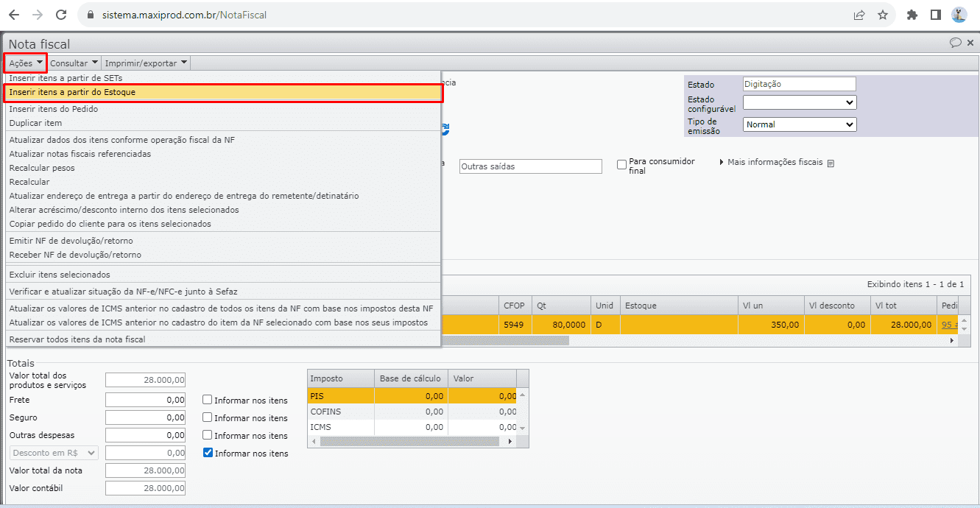980x508 pixels.
Task: Open the browser extensions puzzle icon
Action: (x=912, y=15)
